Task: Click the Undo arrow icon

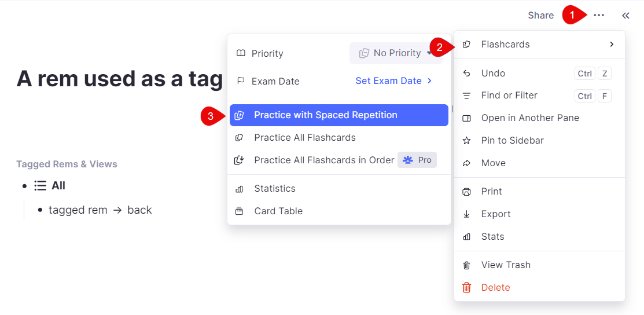Action: pos(467,74)
